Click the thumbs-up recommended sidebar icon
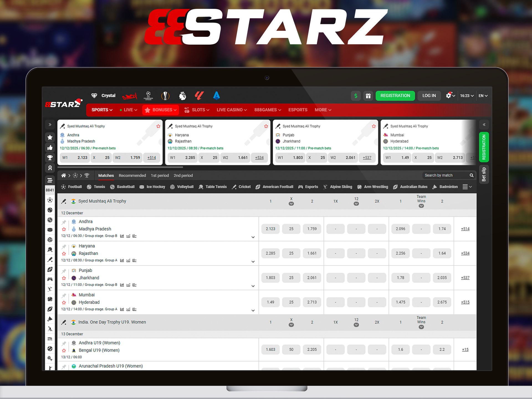The image size is (532, 399). [x=50, y=147]
